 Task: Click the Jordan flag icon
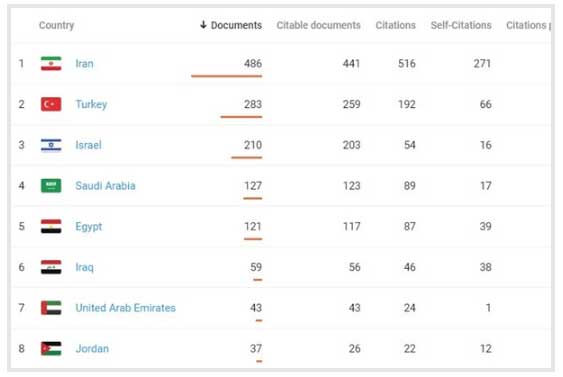click(51, 348)
